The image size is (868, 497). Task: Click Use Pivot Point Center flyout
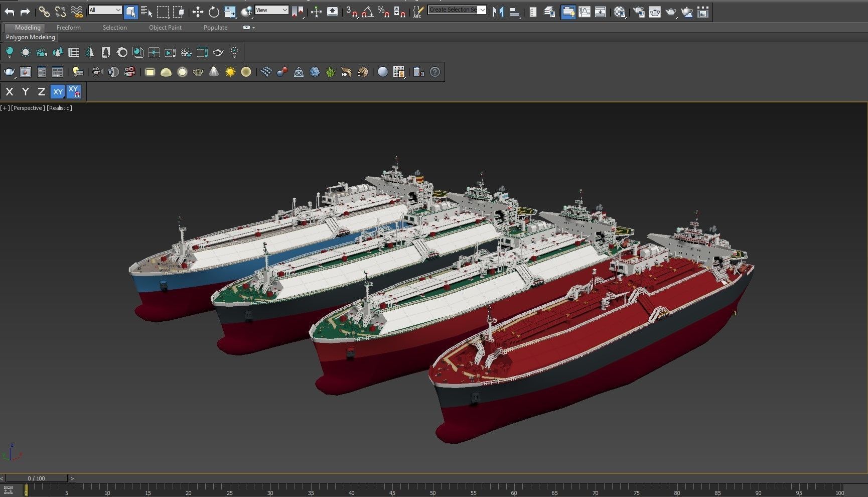(x=298, y=12)
